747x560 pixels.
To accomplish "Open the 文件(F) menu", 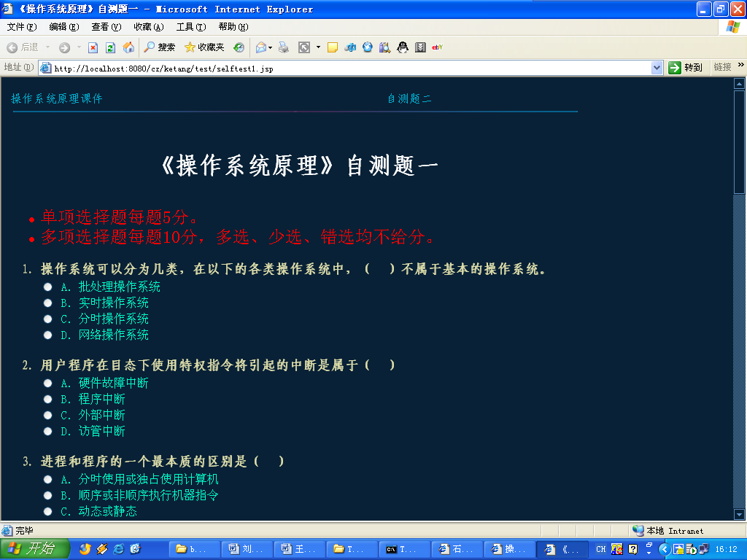I will (x=22, y=27).
